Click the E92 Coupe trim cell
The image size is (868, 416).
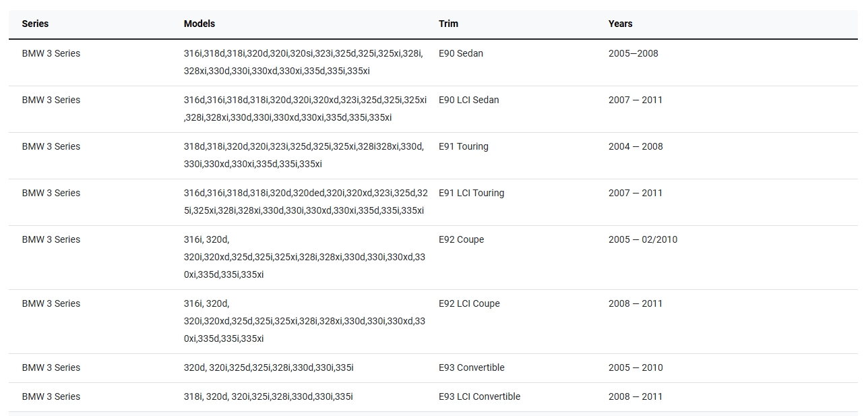(x=461, y=239)
